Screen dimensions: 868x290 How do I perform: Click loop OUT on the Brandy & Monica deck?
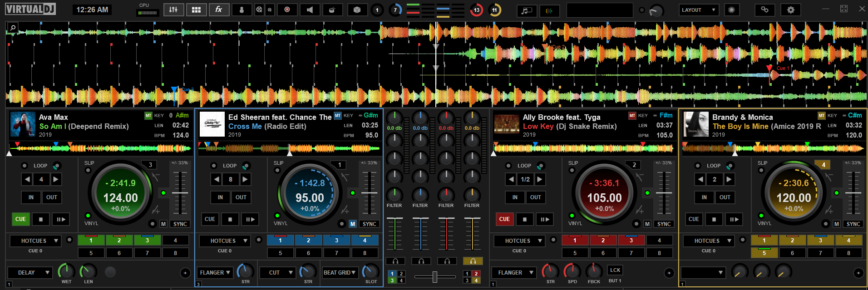(725, 197)
